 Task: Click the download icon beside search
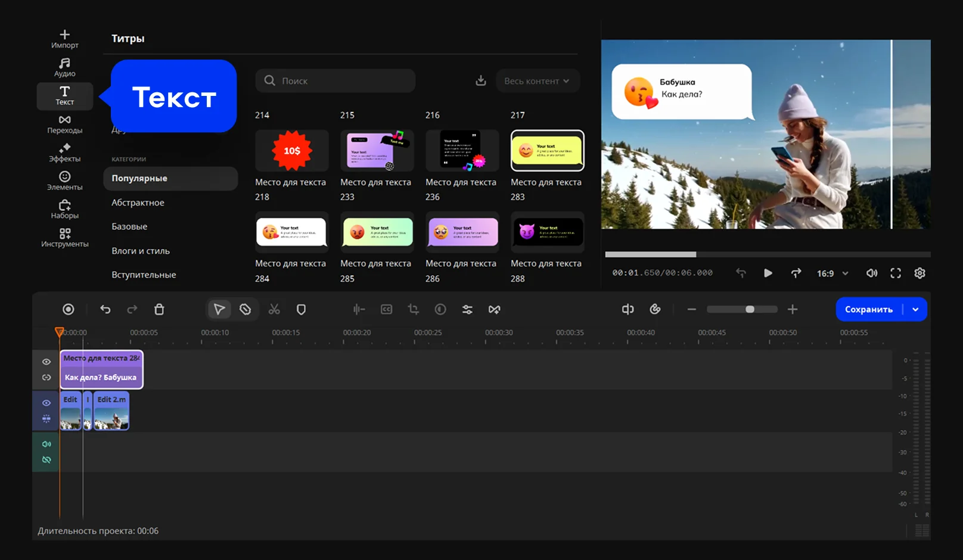[480, 81]
